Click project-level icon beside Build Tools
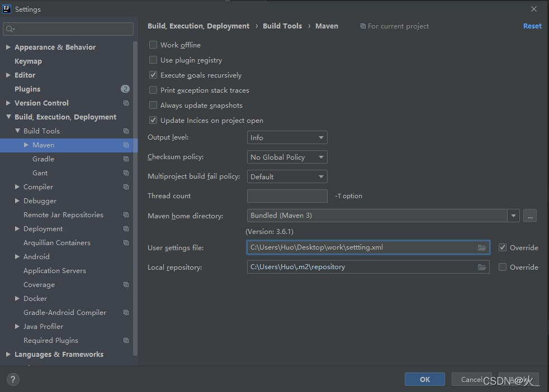 [126, 131]
